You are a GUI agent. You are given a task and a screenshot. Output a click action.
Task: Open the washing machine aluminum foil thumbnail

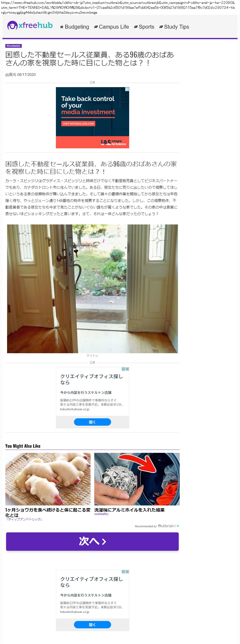pos(137,479)
